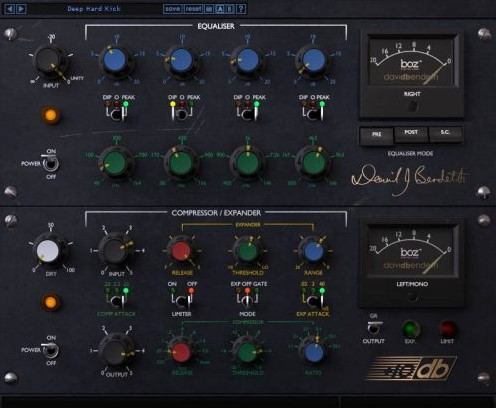Click the third blue EQ gain knob

[247, 61]
